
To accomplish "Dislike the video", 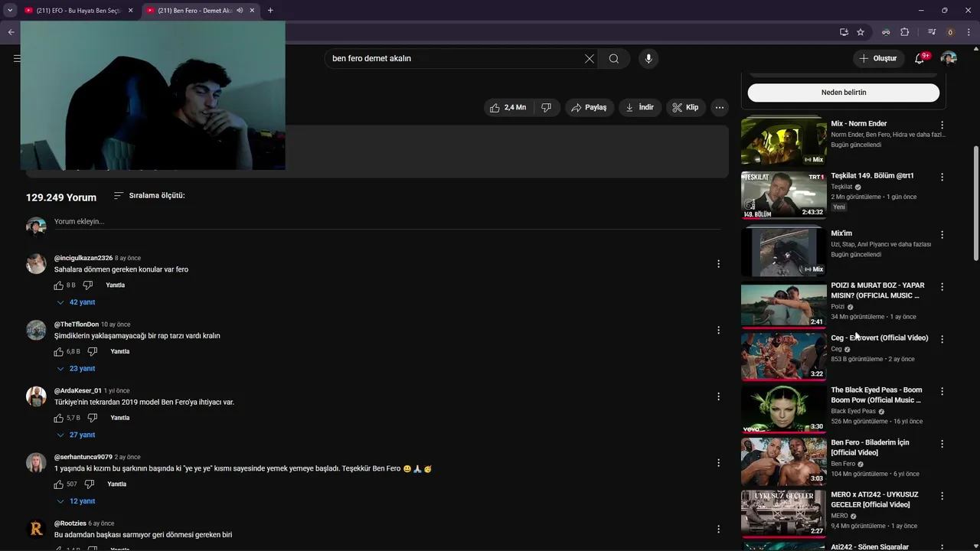I will [x=547, y=108].
